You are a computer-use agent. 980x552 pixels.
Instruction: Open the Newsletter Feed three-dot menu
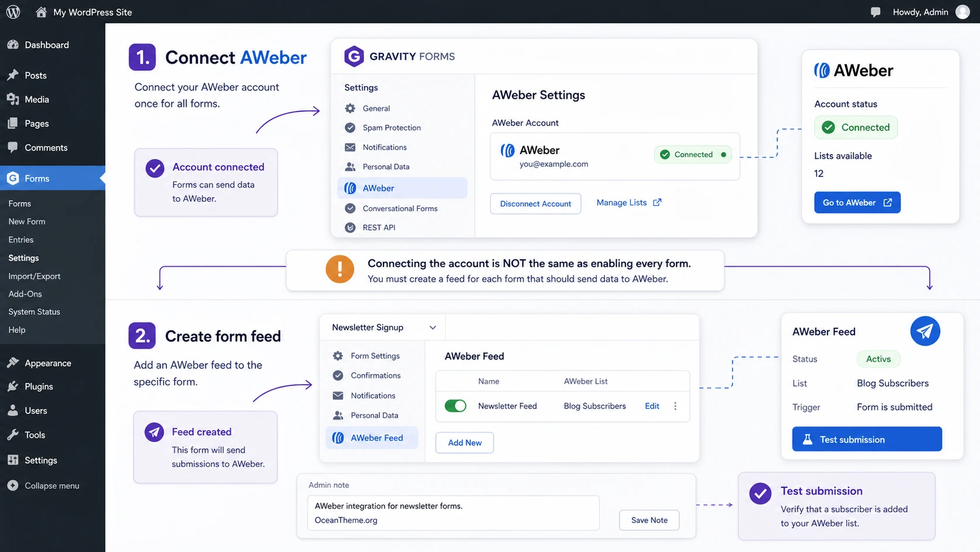click(x=675, y=406)
